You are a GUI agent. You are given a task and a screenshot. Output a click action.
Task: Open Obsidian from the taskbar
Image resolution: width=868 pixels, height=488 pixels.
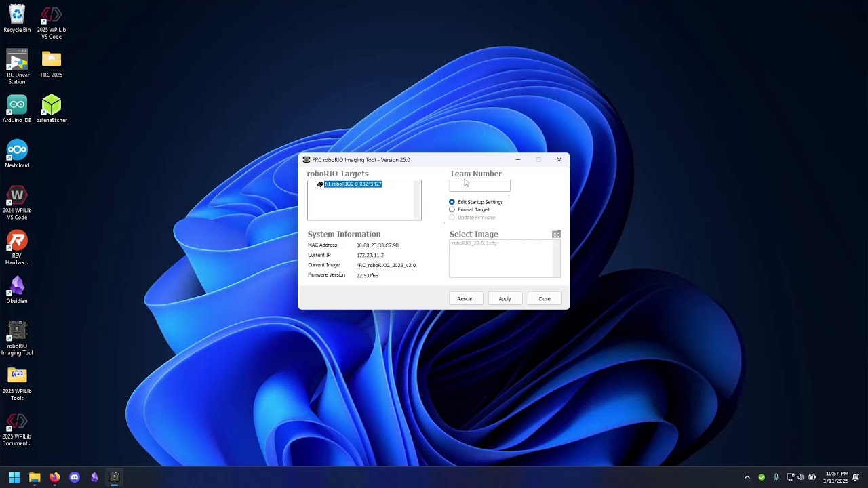click(94, 477)
